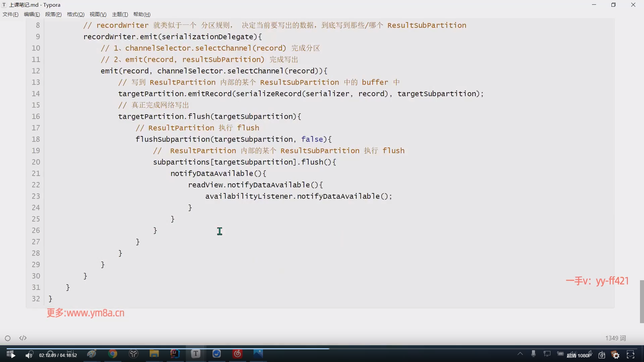Open the Photos app in taskbar

pyautogui.click(x=258, y=354)
